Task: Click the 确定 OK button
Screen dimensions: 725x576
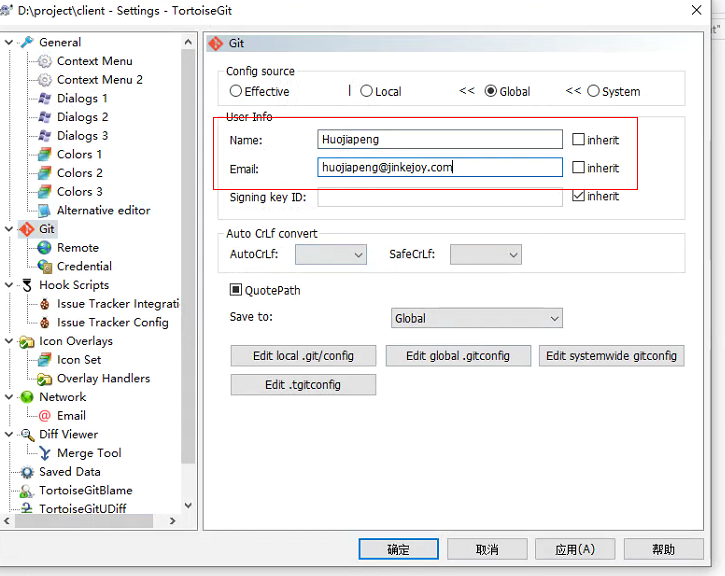Action: click(399, 549)
